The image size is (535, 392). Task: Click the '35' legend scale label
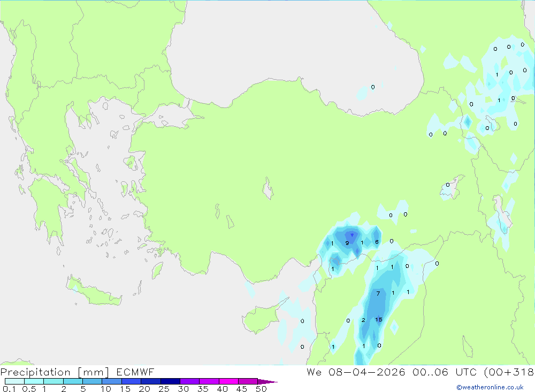pyautogui.click(x=203, y=389)
